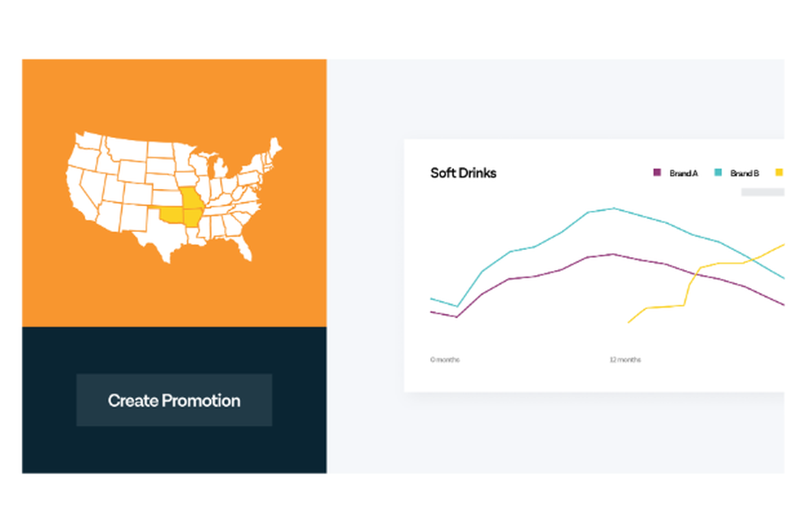Select the highlighted Arkansas state on map
Viewport: 812px width, 520px height.
192,217
